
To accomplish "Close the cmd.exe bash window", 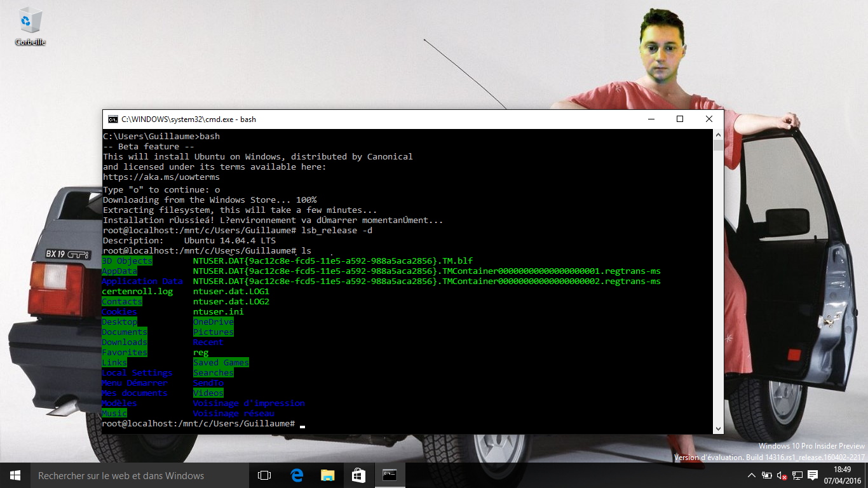I will pyautogui.click(x=709, y=119).
